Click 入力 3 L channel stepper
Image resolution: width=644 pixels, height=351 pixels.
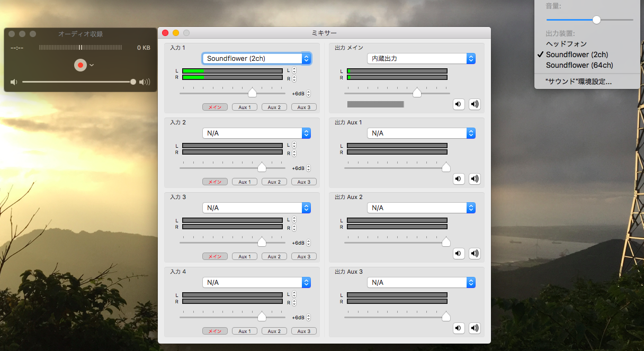[294, 219]
